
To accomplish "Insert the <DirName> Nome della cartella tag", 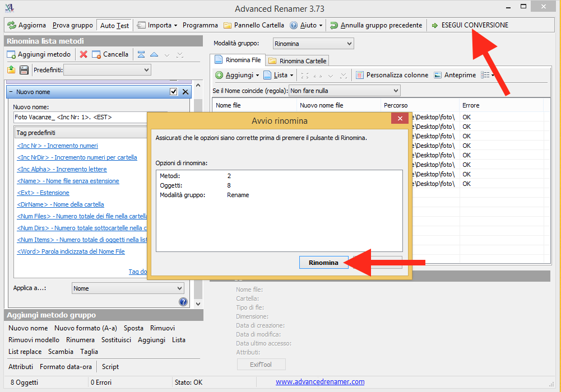I will pos(61,205).
